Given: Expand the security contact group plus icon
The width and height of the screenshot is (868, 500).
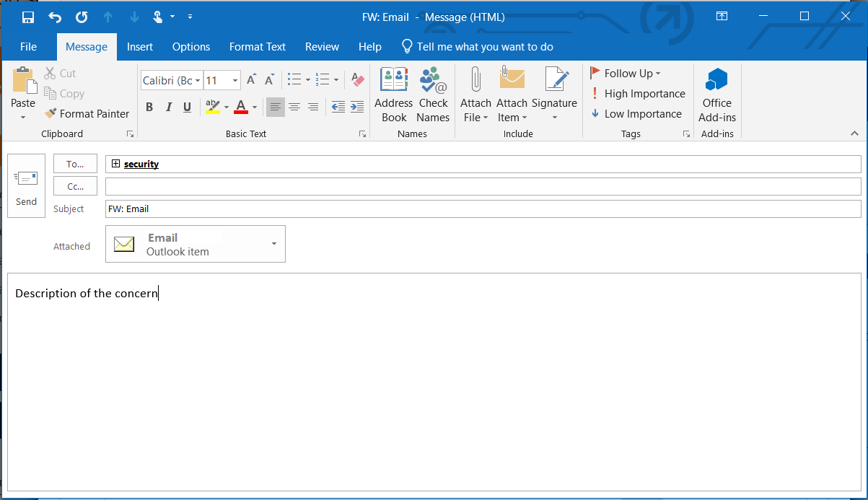Looking at the screenshot, I should pos(115,164).
